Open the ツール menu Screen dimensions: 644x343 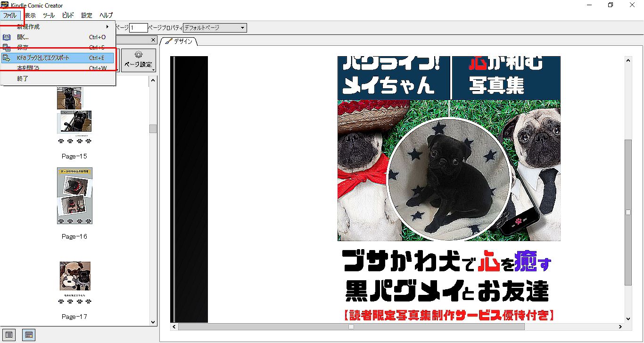point(49,15)
